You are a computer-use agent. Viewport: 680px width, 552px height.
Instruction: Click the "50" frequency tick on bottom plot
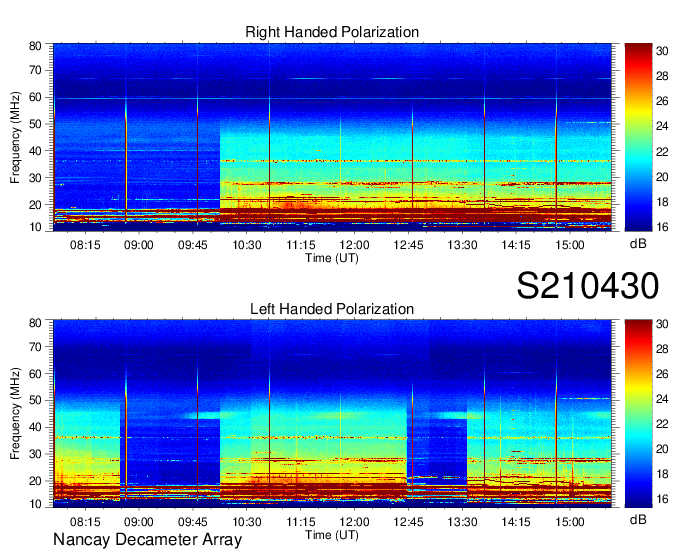pyautogui.click(x=35, y=401)
